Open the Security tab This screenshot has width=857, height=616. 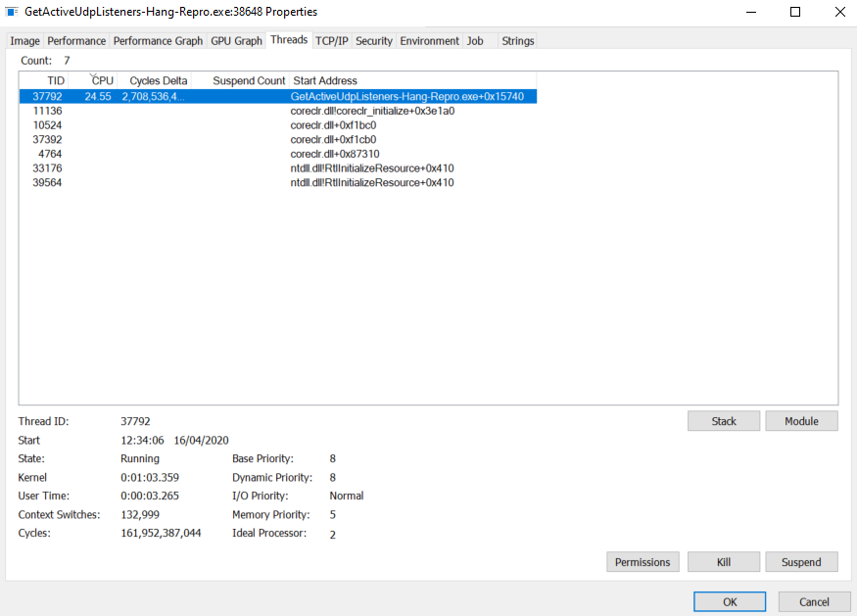373,41
